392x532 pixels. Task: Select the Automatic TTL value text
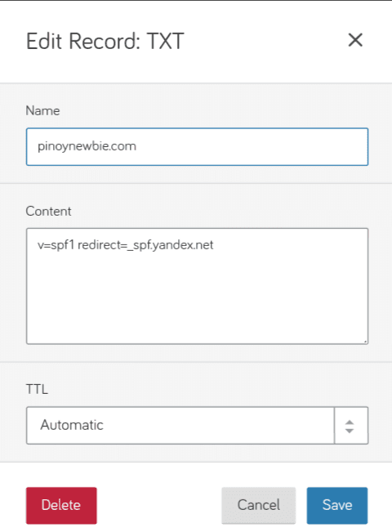coord(72,425)
